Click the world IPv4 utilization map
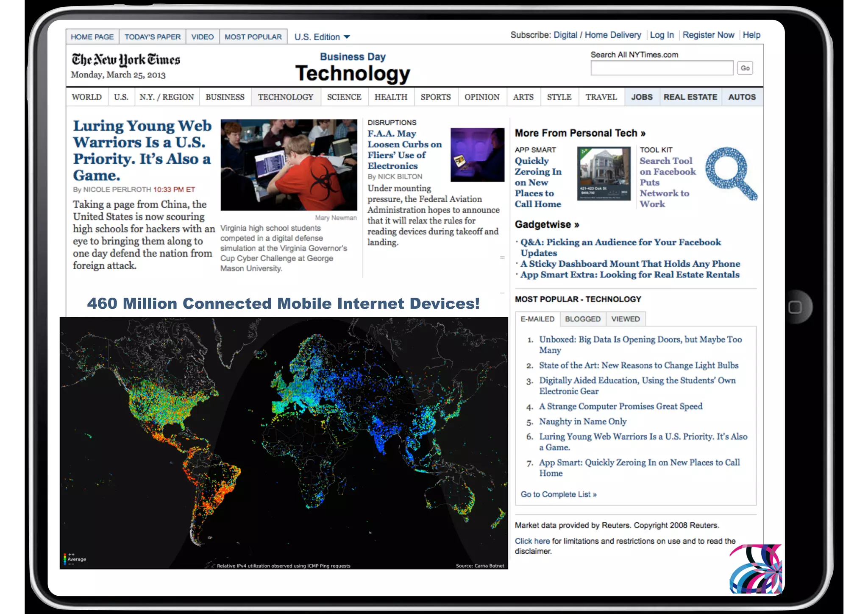868x614 pixels. click(284, 443)
